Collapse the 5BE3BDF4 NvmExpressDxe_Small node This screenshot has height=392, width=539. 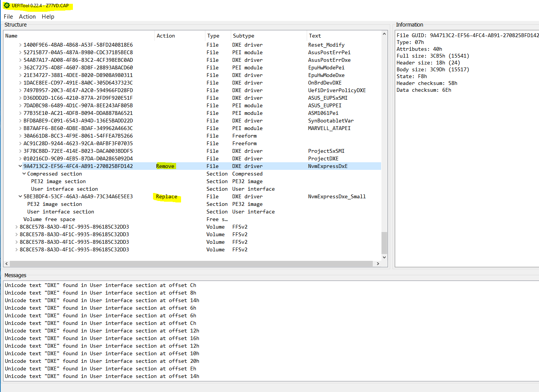pyautogui.click(x=20, y=196)
